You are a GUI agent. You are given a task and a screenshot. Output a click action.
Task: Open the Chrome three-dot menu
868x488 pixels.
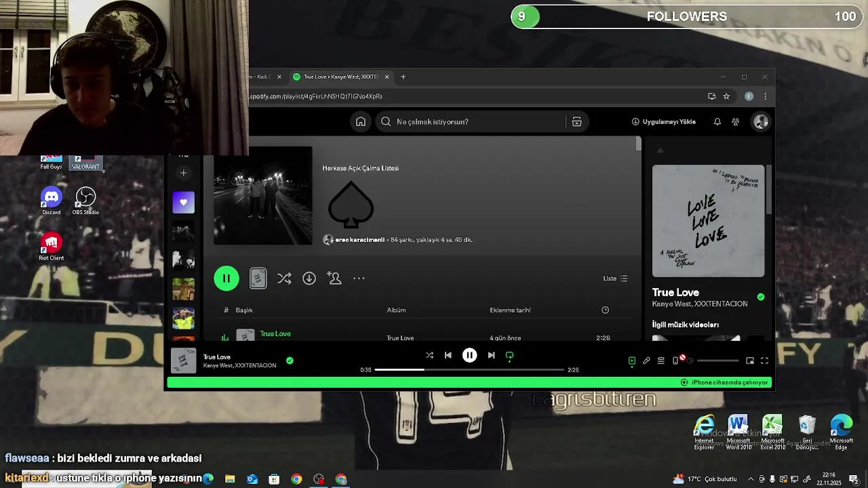point(765,96)
